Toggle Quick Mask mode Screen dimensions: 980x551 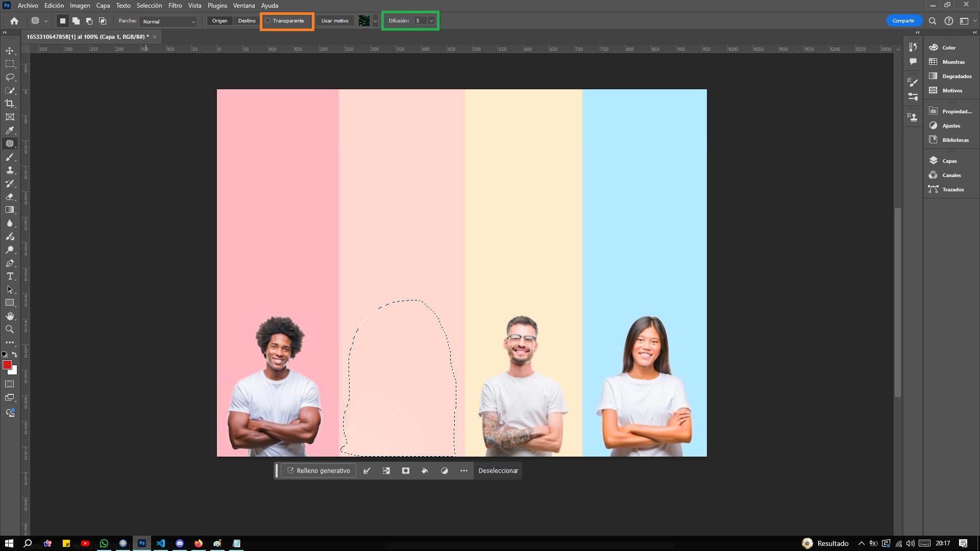pos(10,384)
